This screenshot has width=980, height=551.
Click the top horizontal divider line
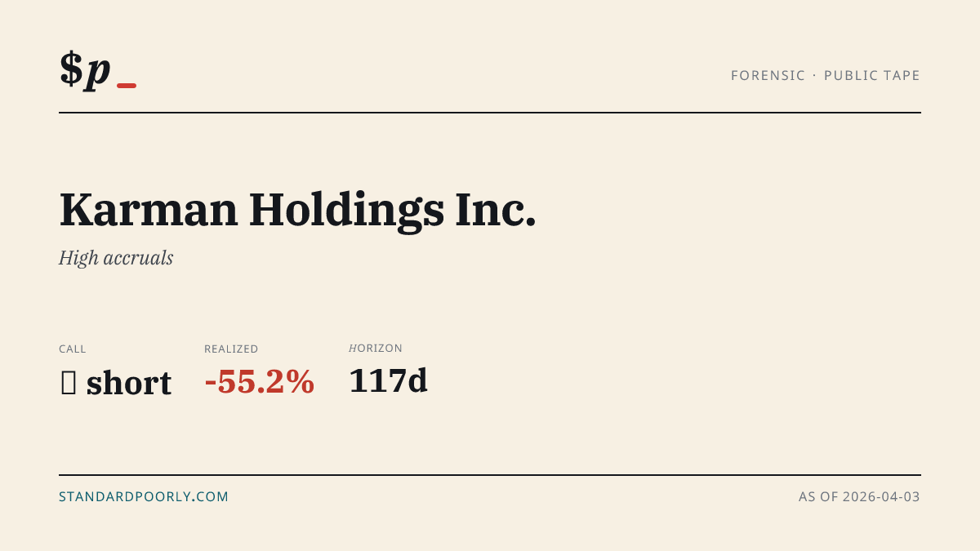(x=490, y=113)
